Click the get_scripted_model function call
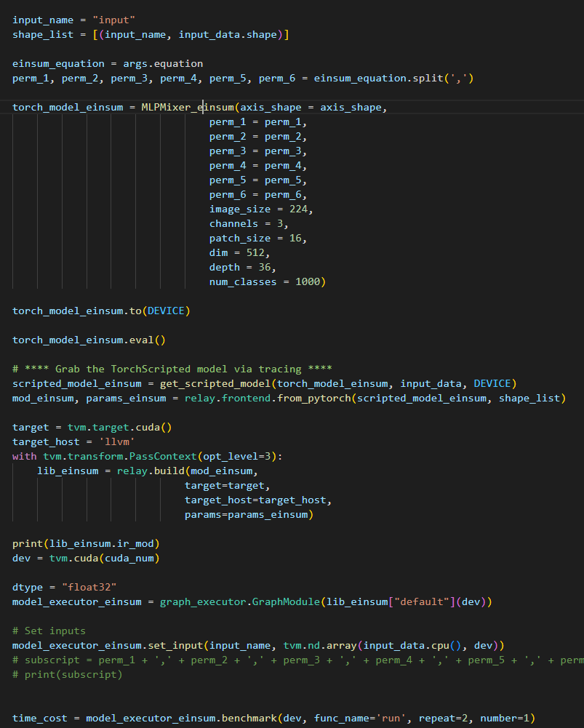The image size is (584, 728). coord(215,383)
